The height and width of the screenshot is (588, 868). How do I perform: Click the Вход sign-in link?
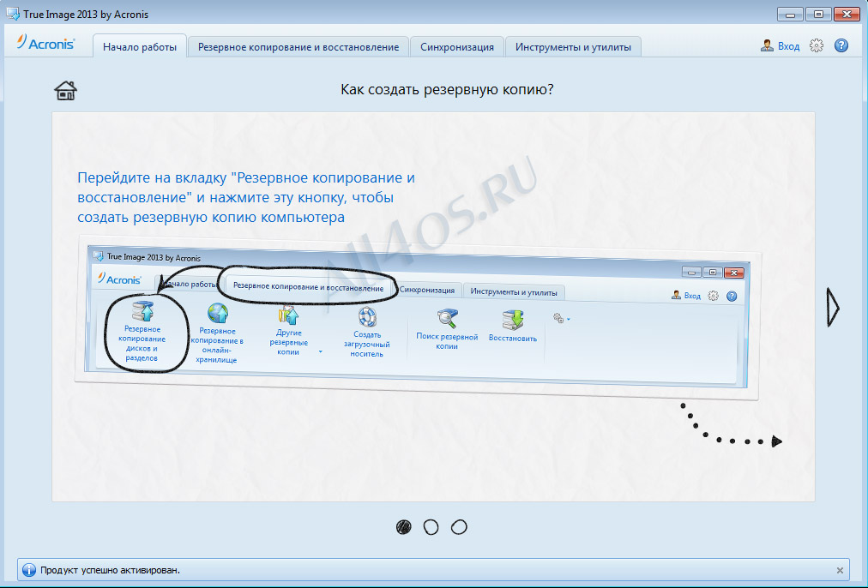coord(788,46)
